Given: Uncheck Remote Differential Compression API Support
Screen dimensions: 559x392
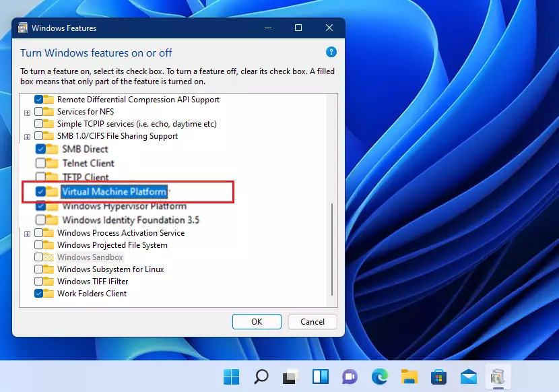Looking at the screenshot, I should pos(38,100).
